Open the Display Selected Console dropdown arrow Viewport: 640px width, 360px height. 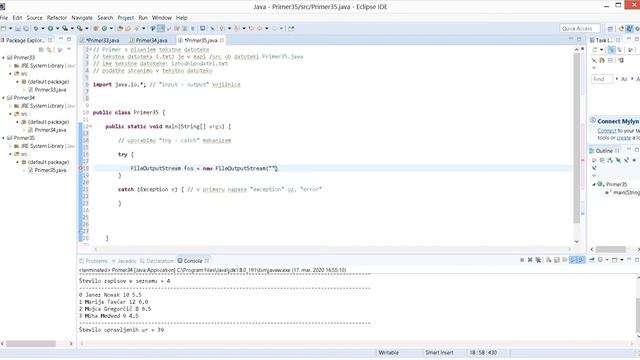(607, 260)
